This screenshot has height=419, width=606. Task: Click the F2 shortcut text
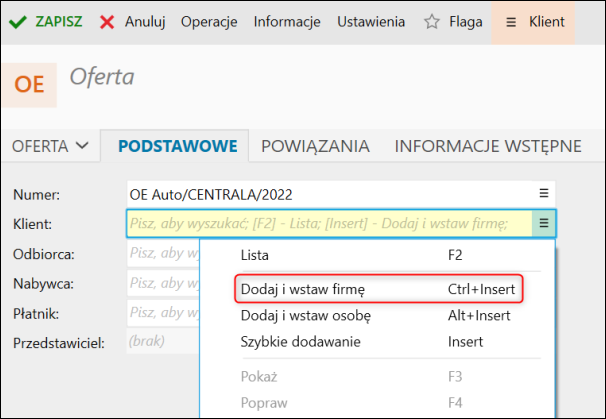point(455,255)
